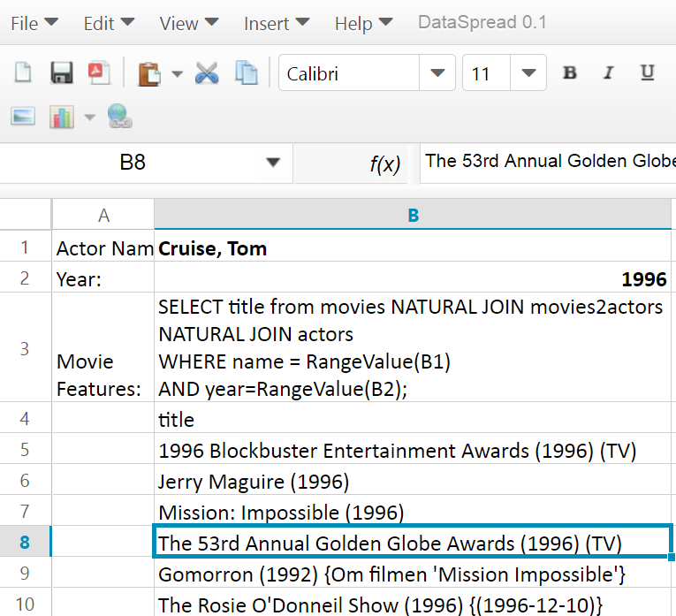Save the spreadsheet with the floppy icon
Screen dimensions: 676x616
pyautogui.click(x=61, y=72)
